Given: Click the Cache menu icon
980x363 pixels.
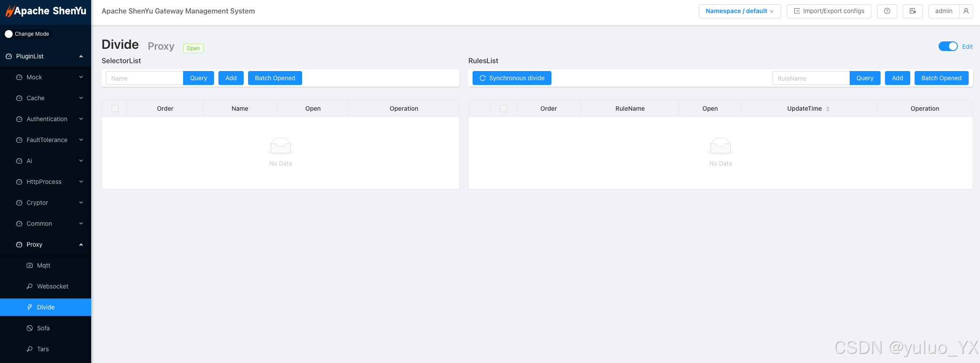Looking at the screenshot, I should pyautogui.click(x=19, y=98).
